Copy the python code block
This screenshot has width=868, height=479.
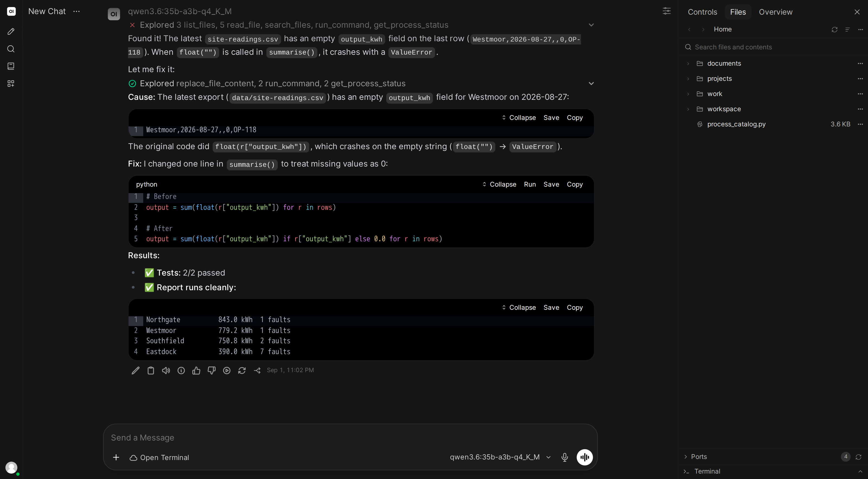pyautogui.click(x=575, y=184)
